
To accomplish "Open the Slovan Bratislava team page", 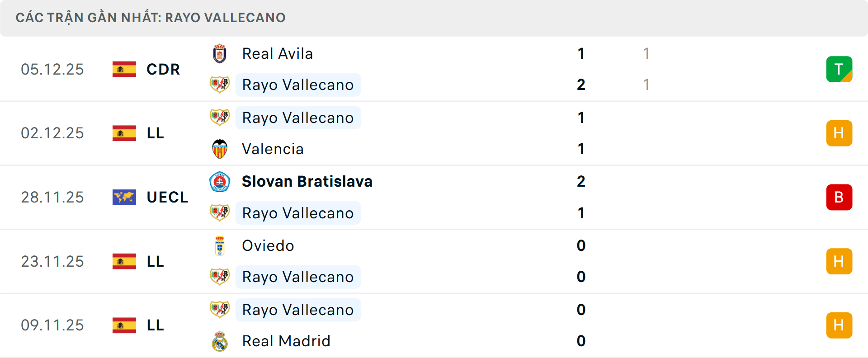I will [x=307, y=181].
